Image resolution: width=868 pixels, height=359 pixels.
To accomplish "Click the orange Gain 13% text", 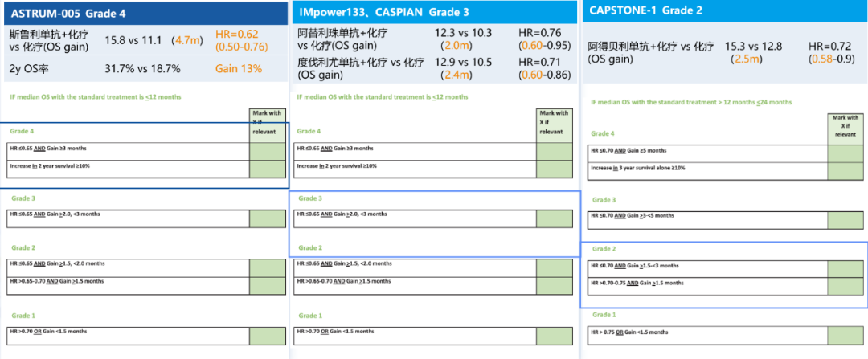I will tap(238, 69).
